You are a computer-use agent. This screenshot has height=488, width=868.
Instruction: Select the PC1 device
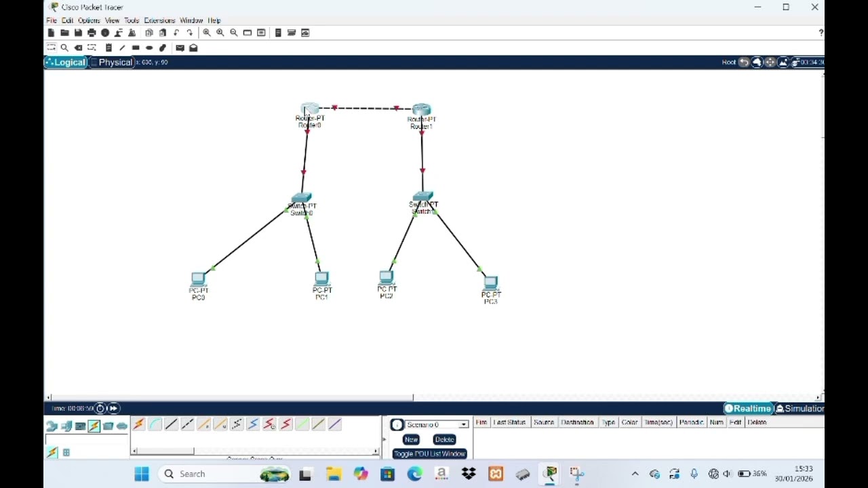point(321,279)
